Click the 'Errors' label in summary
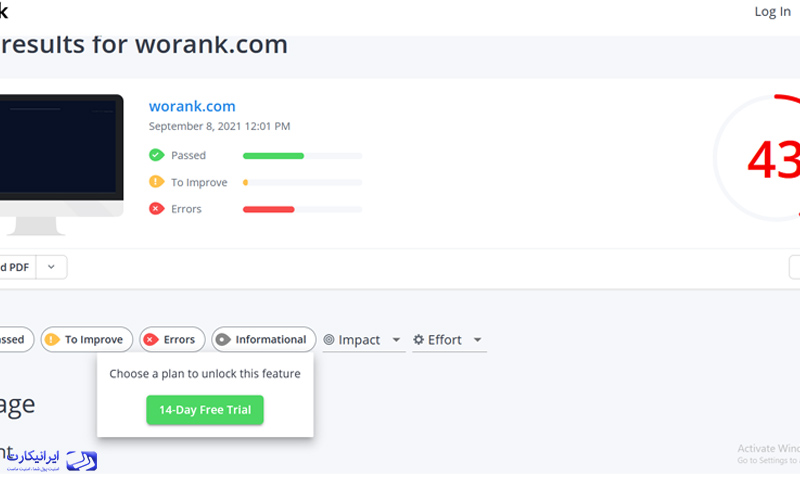The image size is (800, 477). (186, 209)
